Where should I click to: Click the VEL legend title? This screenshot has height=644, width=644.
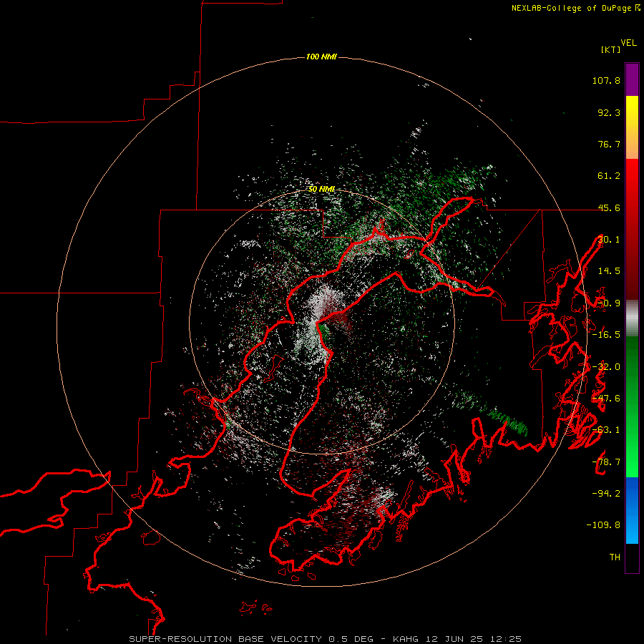point(628,43)
